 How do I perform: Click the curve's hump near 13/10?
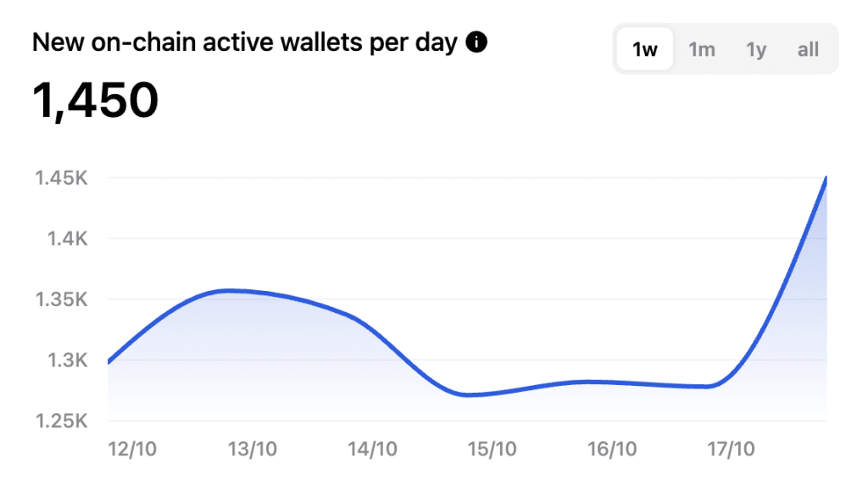[230, 291]
